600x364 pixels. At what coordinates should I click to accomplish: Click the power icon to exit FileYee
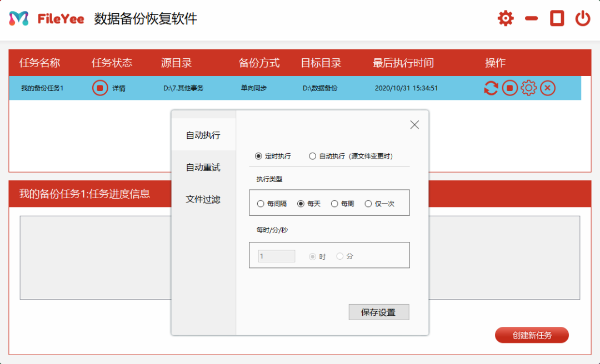pyautogui.click(x=582, y=19)
